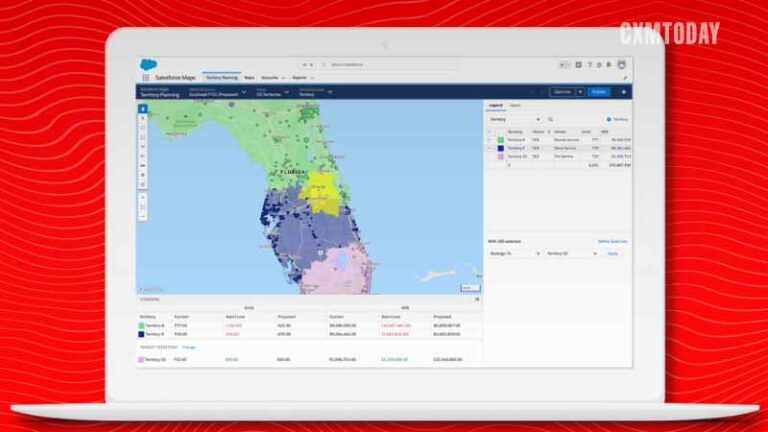
Task: Open the hierarchy level Territory dropdown
Action: coord(315,92)
